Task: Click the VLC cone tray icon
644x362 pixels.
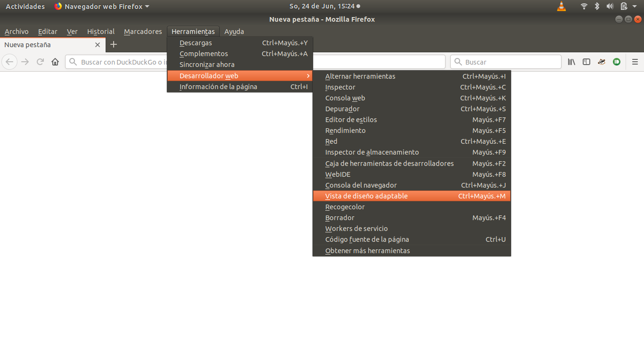Action: point(561,6)
